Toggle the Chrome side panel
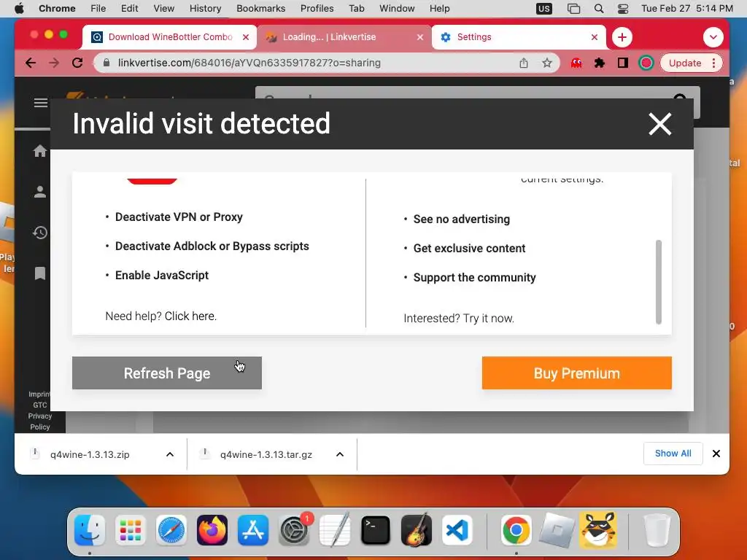This screenshot has height=560, width=747. tap(623, 63)
